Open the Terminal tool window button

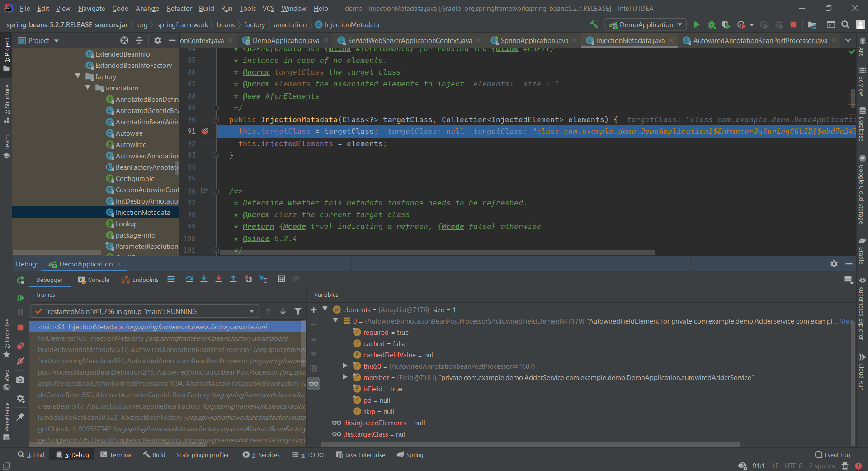pos(117,455)
